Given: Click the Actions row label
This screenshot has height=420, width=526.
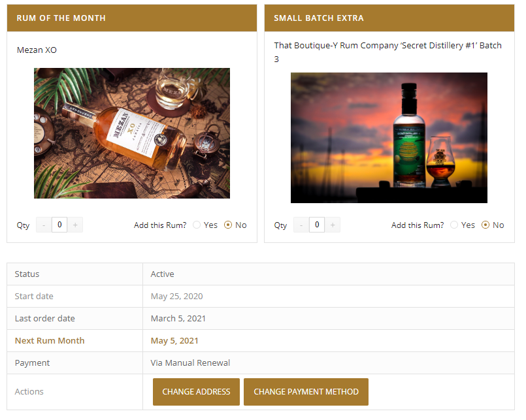Looking at the screenshot, I should coord(29,391).
